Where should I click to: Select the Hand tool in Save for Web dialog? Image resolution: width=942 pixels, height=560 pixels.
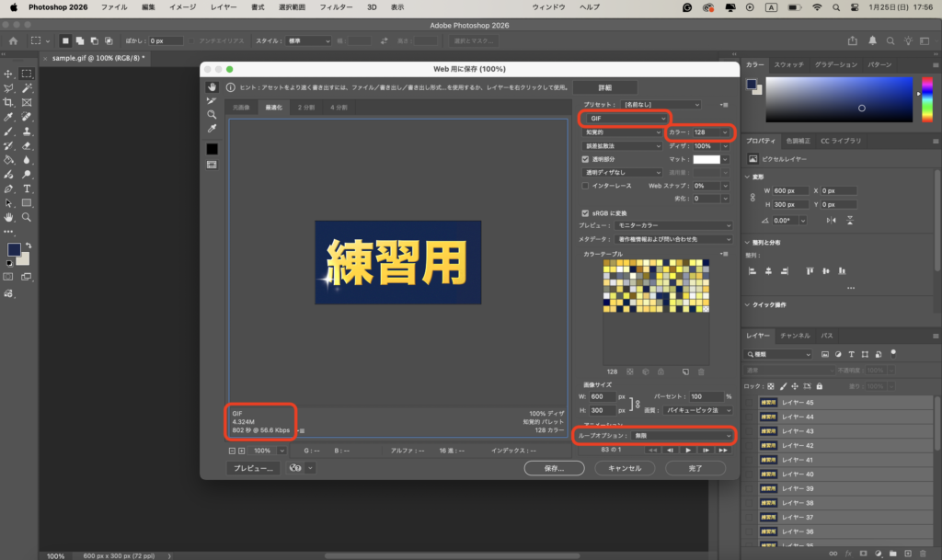212,87
